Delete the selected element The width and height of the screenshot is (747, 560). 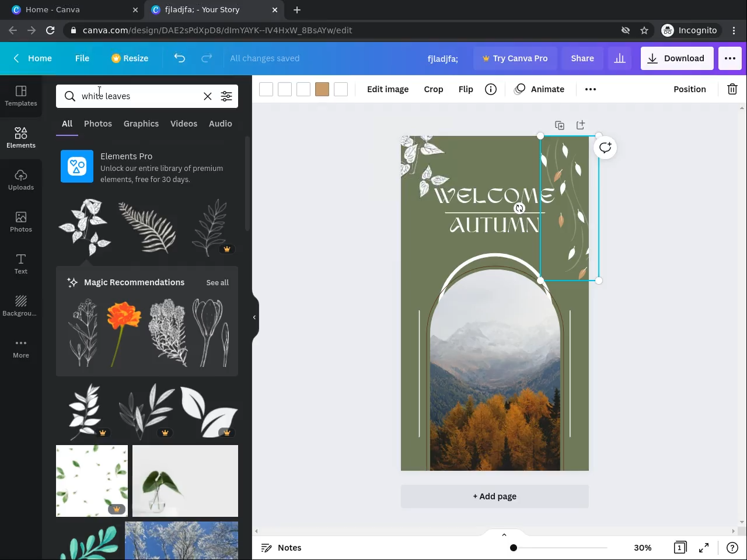732,89
